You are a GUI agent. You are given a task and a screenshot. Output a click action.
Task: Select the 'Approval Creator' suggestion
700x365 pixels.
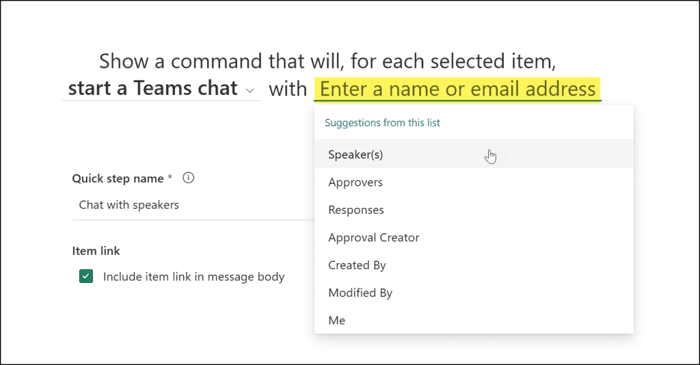coord(474,237)
